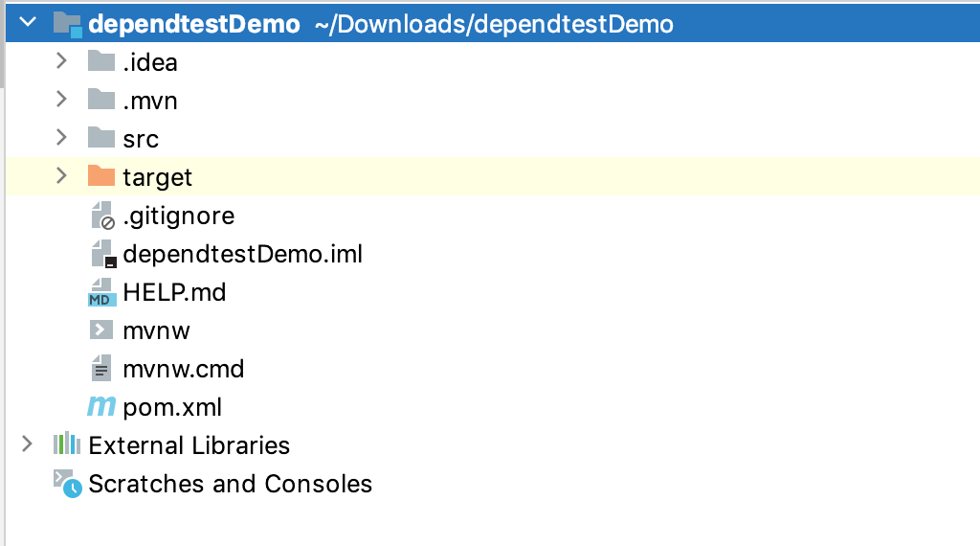The height and width of the screenshot is (546, 980).
Task: Expand the .mvn folder arrow
Action: click(x=61, y=100)
